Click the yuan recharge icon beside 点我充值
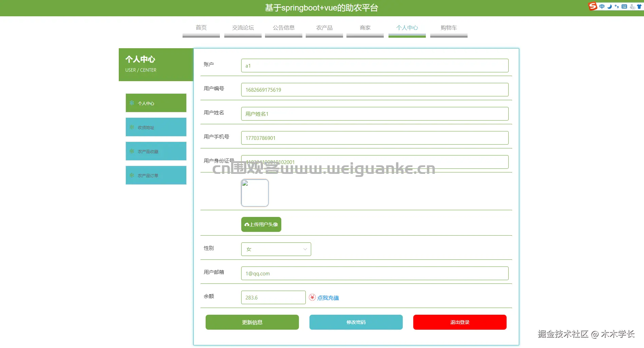Image resolution: width=644 pixels, height=348 pixels. 312,297
